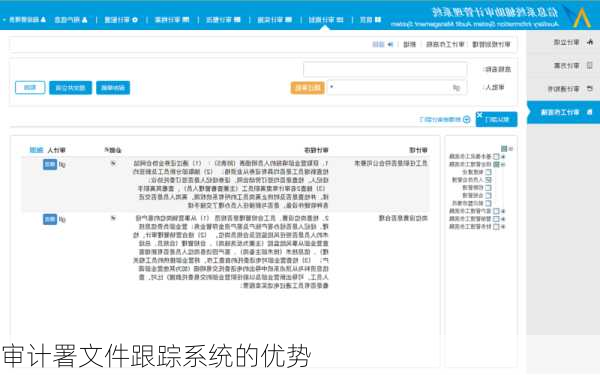Image resolution: width=600 pixels, height=375 pixels.
Task: Click the 返回 back link in the breadcrumb
Action: coord(383,44)
